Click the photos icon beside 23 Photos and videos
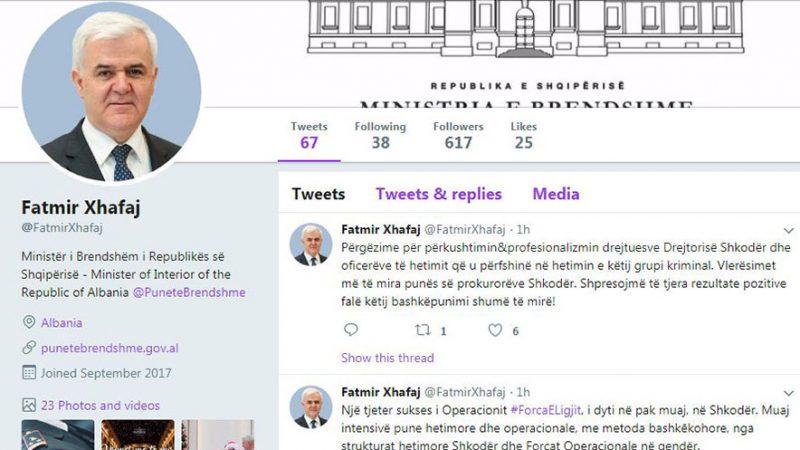This screenshot has width=800, height=450. point(29,405)
